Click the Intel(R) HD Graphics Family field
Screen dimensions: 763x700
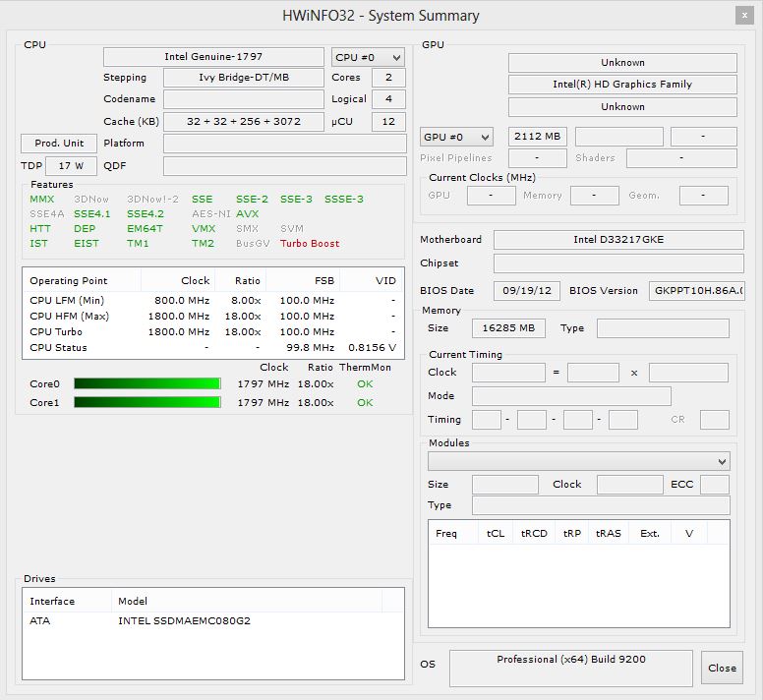[621, 85]
